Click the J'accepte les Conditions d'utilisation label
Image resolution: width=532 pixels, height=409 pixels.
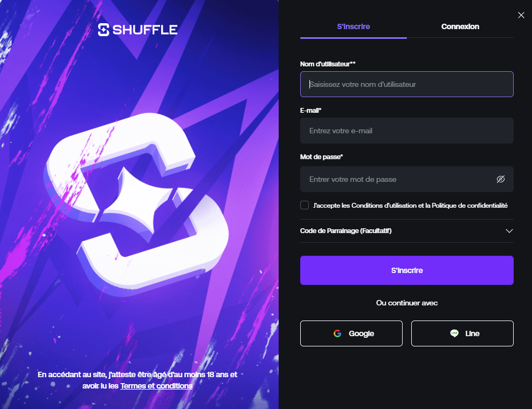(410, 205)
